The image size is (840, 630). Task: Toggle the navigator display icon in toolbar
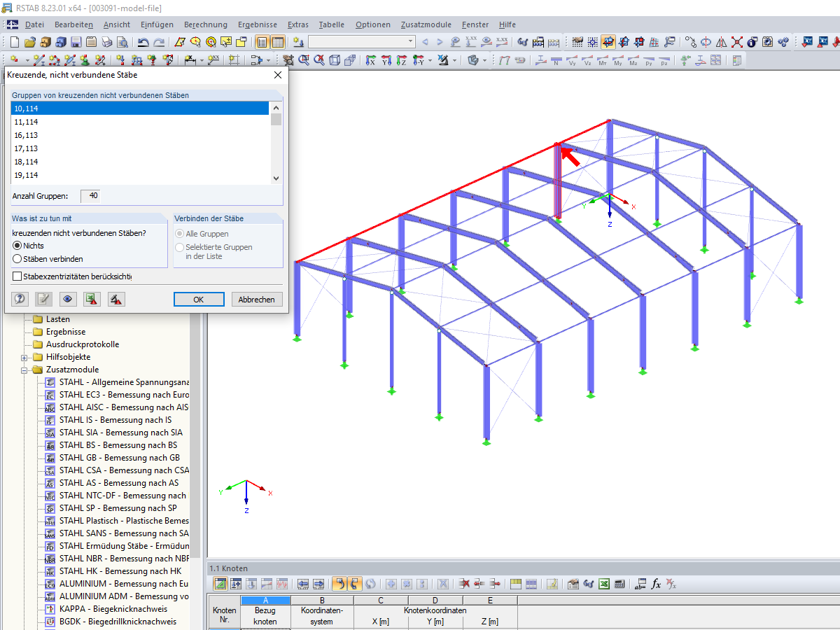[x=262, y=42]
